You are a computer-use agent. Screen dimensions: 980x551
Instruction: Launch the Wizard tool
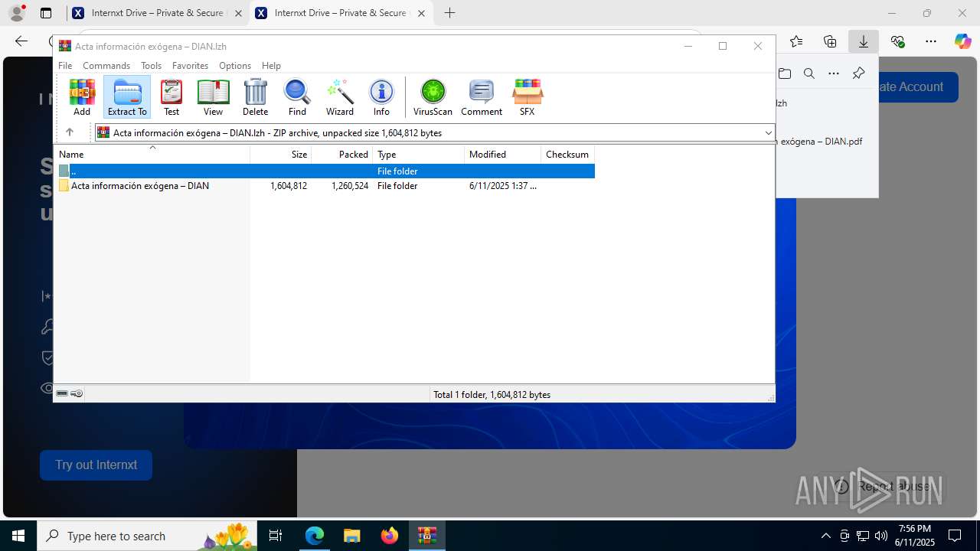tap(339, 97)
